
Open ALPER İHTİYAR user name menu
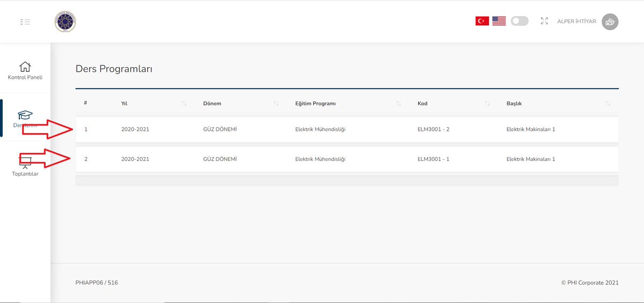576,21
